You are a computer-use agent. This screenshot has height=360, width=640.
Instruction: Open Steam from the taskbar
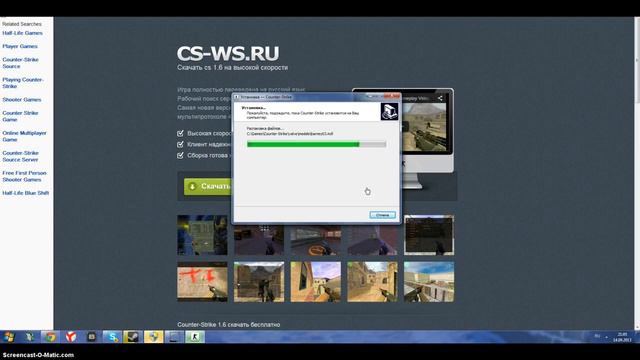pyautogui.click(x=133, y=337)
